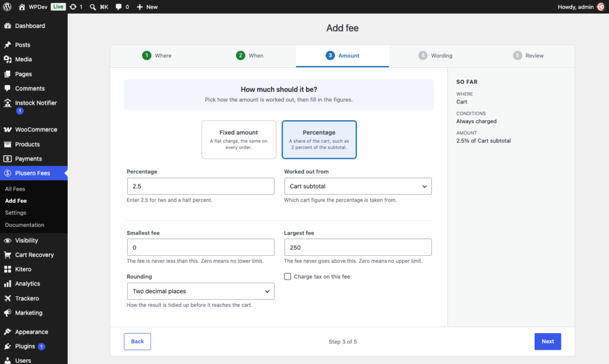The image size is (609, 364).
Task: Click the Live status badge
Action: [58, 7]
